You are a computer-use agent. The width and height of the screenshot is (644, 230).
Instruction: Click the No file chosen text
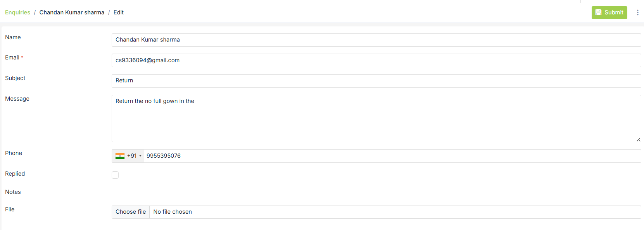(x=173, y=212)
